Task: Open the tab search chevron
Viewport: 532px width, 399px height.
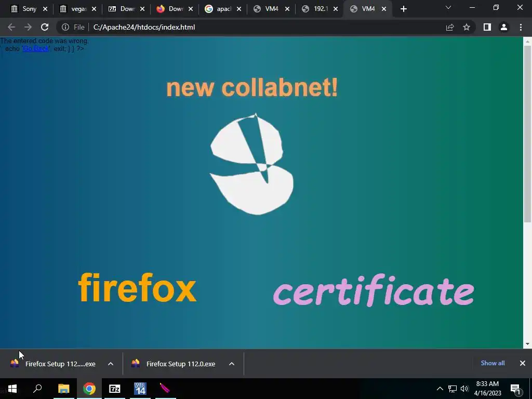Action: tap(448, 7)
